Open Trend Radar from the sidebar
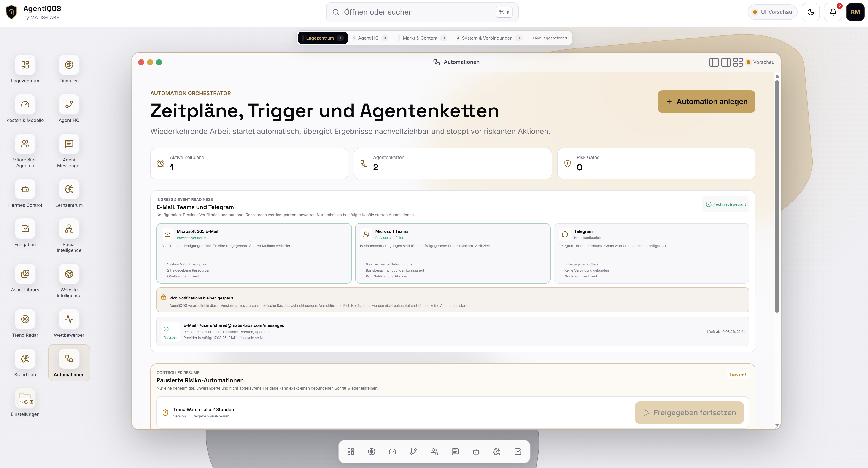 click(x=25, y=319)
